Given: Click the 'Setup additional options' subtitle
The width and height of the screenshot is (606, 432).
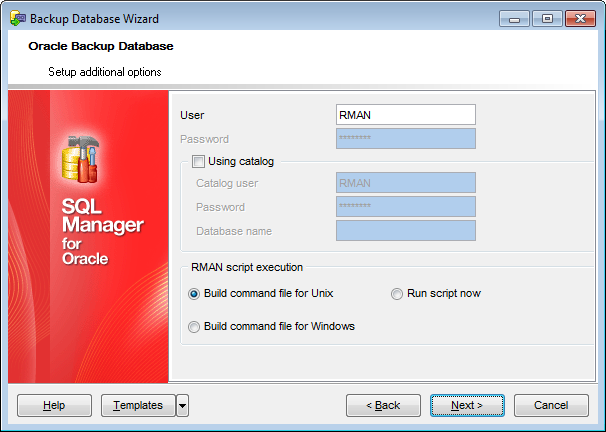Looking at the screenshot, I should pyautogui.click(x=105, y=72).
